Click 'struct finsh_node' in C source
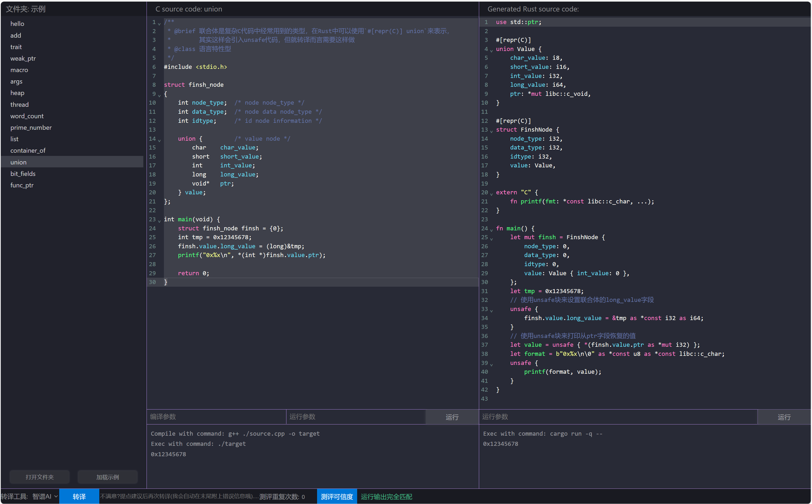 (x=194, y=85)
